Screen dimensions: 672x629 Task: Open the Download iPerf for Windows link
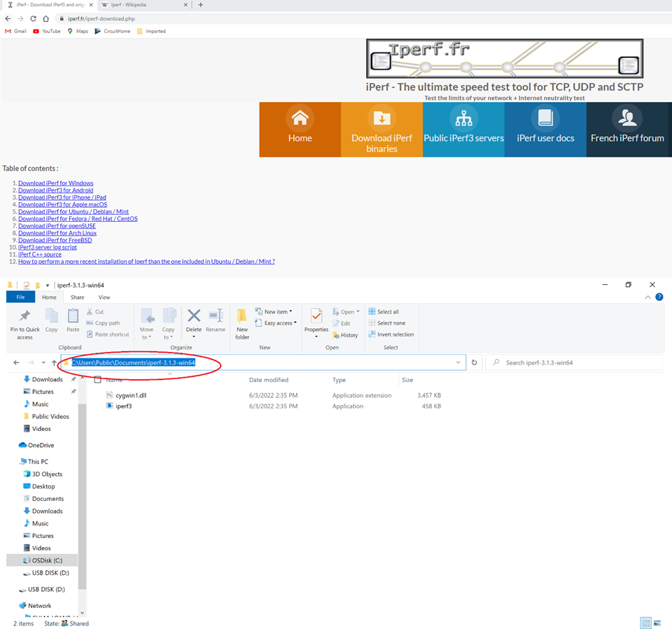point(55,183)
